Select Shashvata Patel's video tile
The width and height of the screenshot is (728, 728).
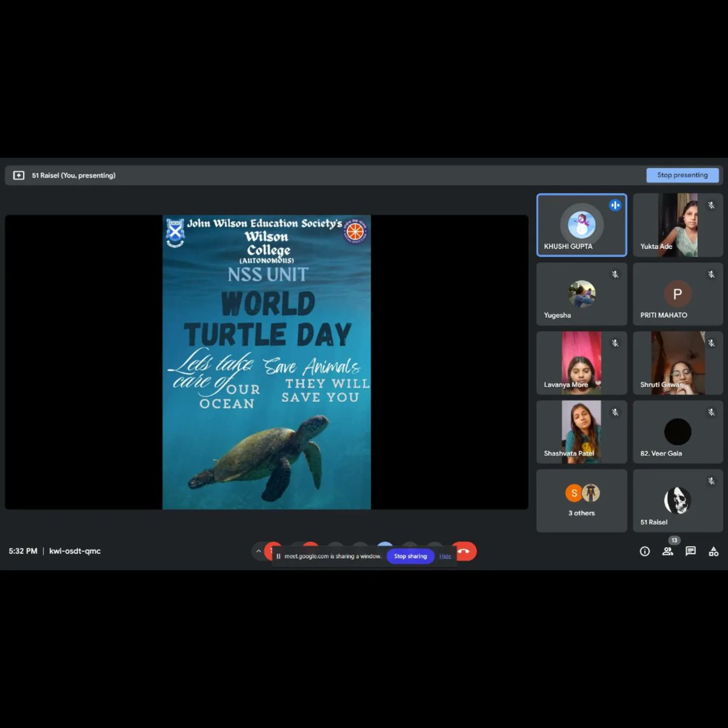click(582, 432)
